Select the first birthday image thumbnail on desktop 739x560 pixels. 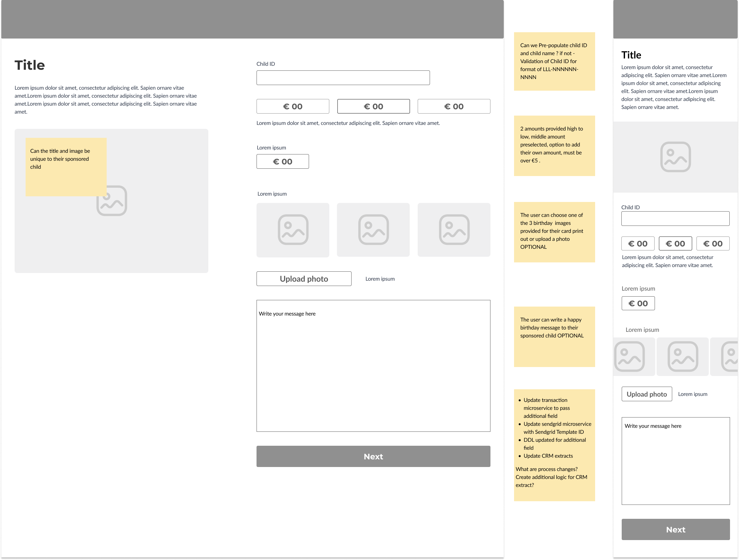point(293,230)
